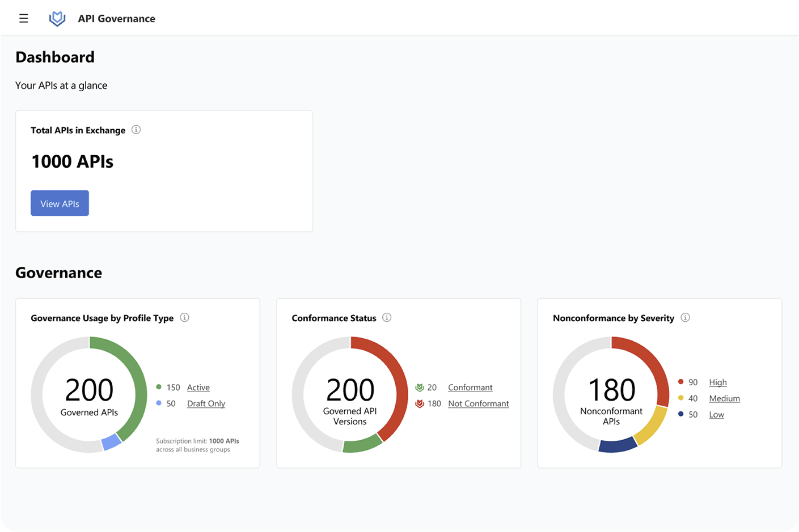Viewport: 799px width, 532px height.
Task: Follow the Conformant link
Action: coord(470,388)
